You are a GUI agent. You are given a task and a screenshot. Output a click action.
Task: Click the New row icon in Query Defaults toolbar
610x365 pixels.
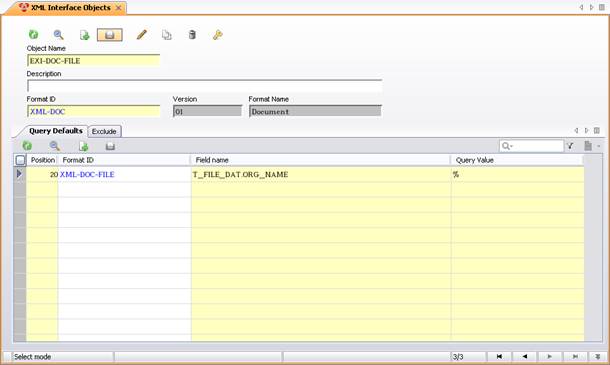[84, 146]
